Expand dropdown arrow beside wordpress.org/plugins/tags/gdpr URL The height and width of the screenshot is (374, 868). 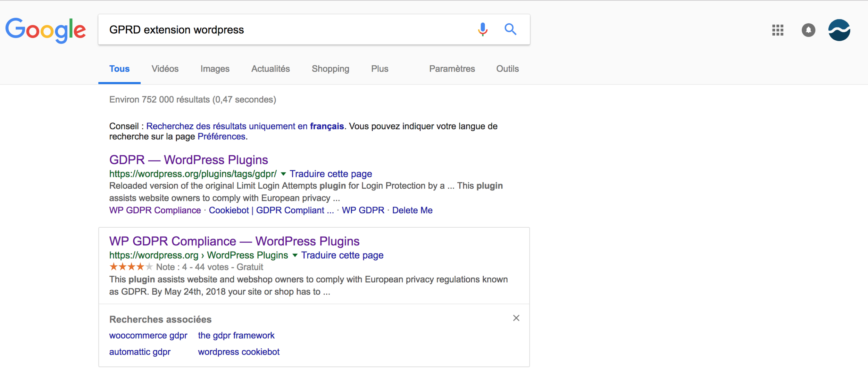pyautogui.click(x=283, y=174)
